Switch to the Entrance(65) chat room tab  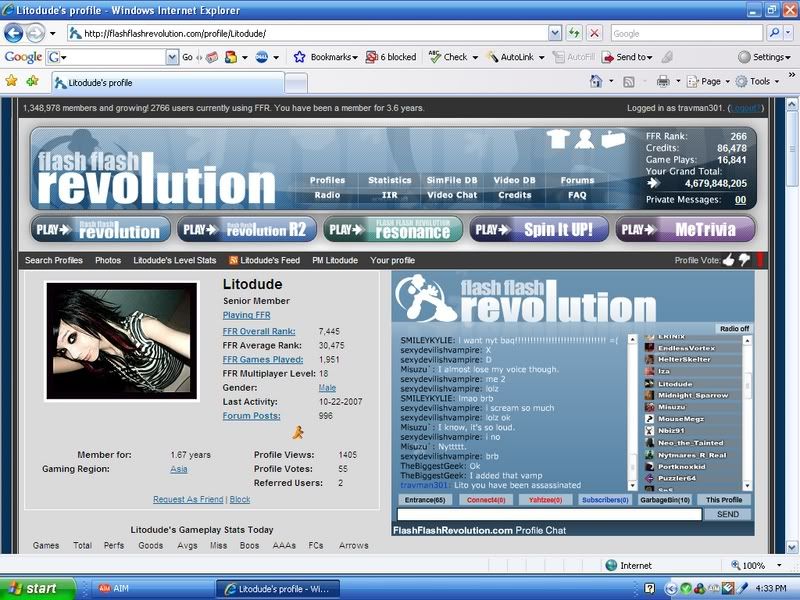tap(425, 500)
